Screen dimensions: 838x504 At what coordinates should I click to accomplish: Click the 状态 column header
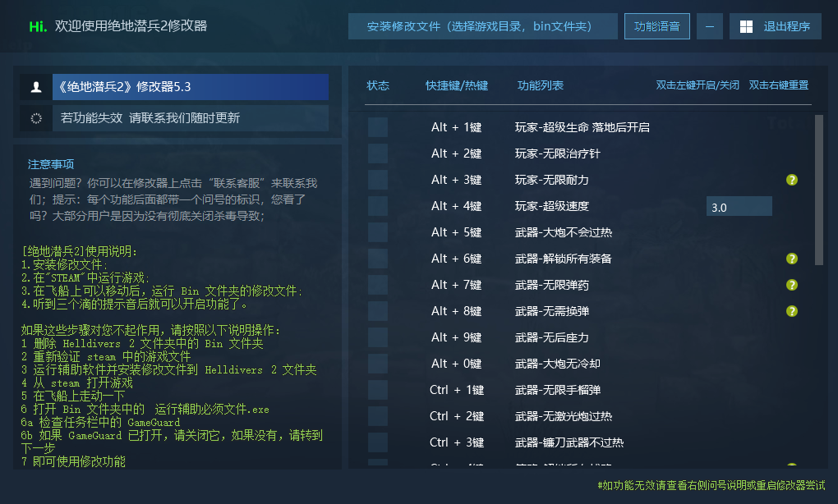[x=378, y=85]
